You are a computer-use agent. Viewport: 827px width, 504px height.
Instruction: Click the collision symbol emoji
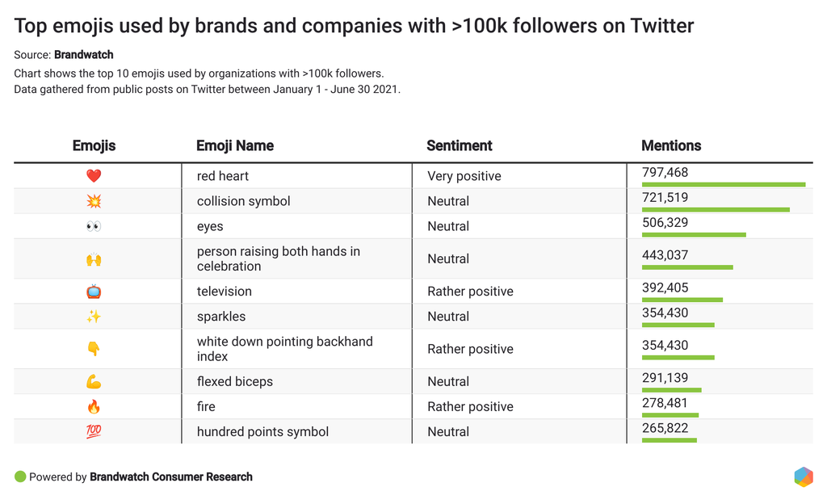tap(94, 201)
